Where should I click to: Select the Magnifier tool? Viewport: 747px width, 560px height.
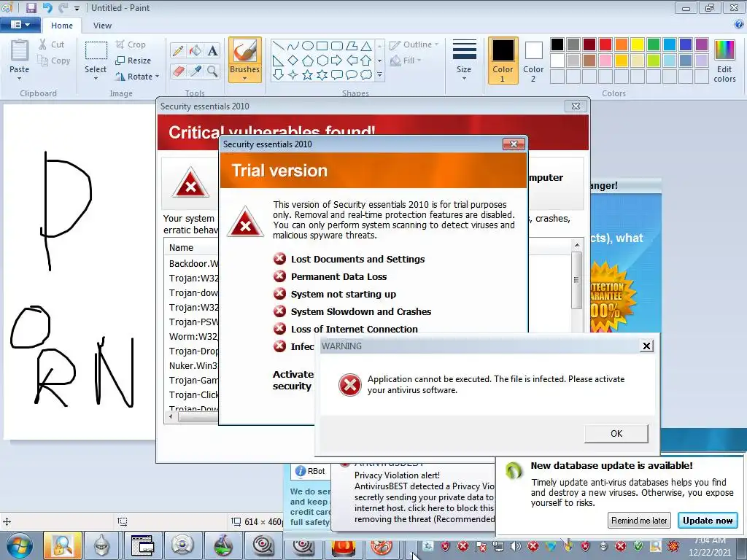click(212, 71)
